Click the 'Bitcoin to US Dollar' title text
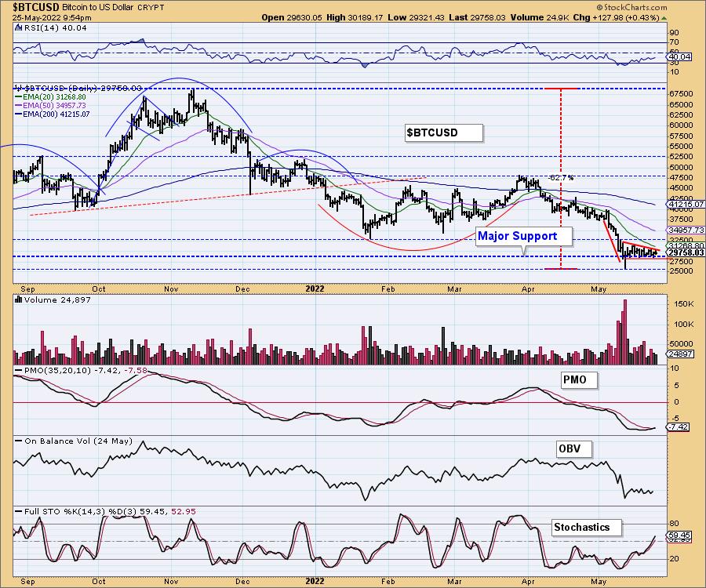The image size is (706, 588). pyautogui.click(x=99, y=8)
